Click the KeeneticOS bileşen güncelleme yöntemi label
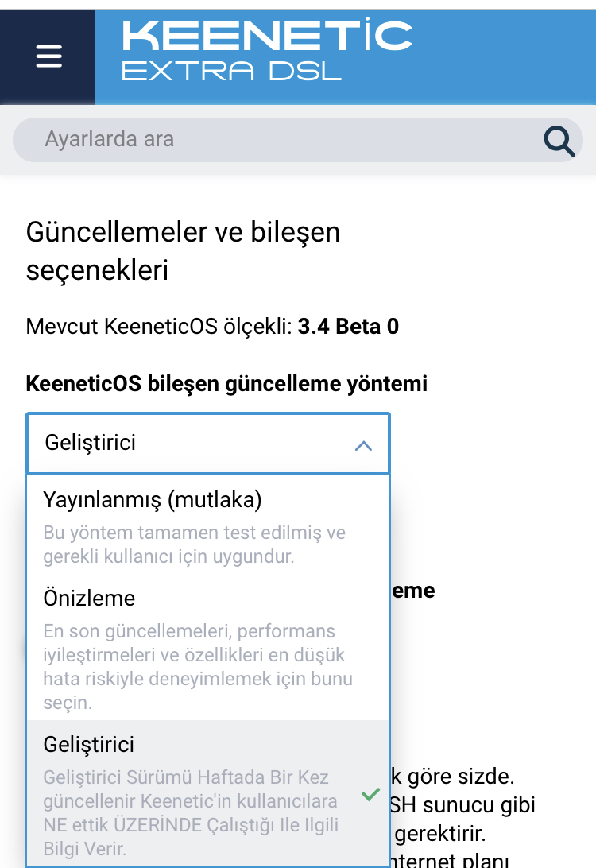596x868 pixels. (x=226, y=384)
